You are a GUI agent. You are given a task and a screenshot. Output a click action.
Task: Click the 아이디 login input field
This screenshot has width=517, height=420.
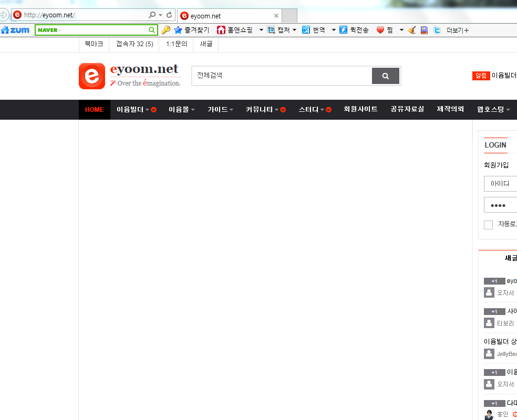tap(500, 184)
